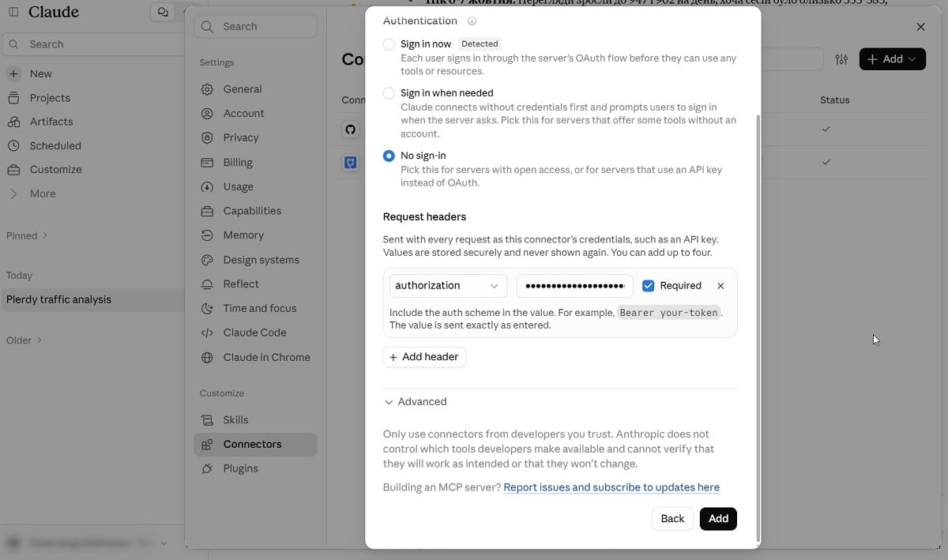Click the Capabilities briefcase icon

point(207,211)
